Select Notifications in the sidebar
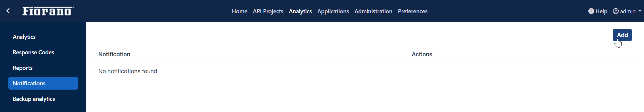 coord(43,83)
